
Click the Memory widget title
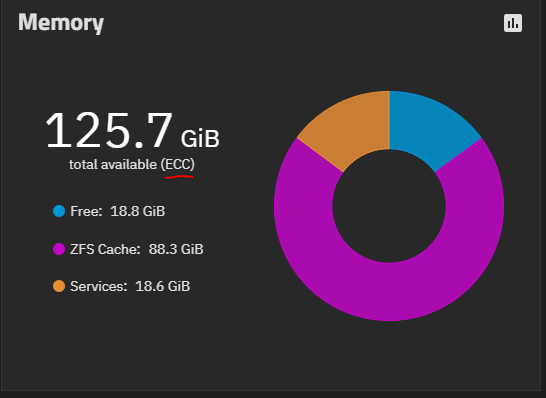61,23
